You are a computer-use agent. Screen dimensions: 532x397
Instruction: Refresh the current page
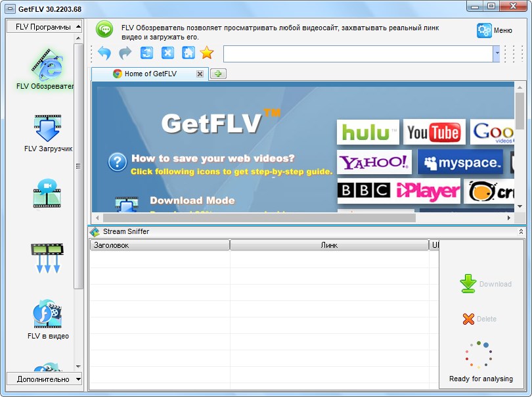[146, 53]
